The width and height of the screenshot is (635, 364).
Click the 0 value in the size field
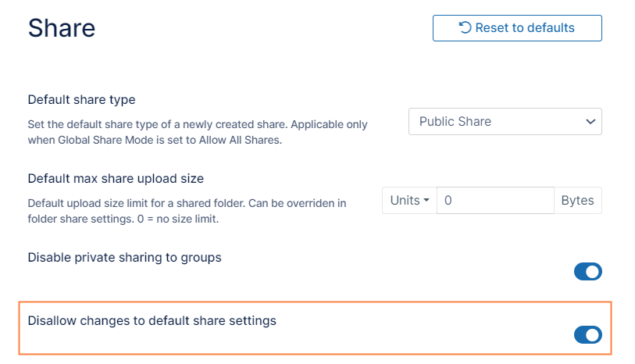[448, 200]
